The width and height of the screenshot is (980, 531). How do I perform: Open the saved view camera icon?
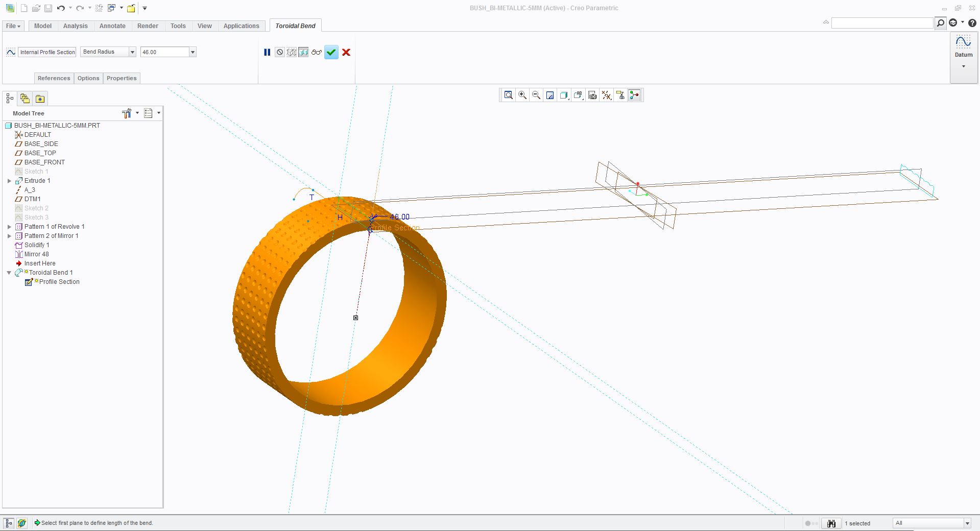coord(592,95)
